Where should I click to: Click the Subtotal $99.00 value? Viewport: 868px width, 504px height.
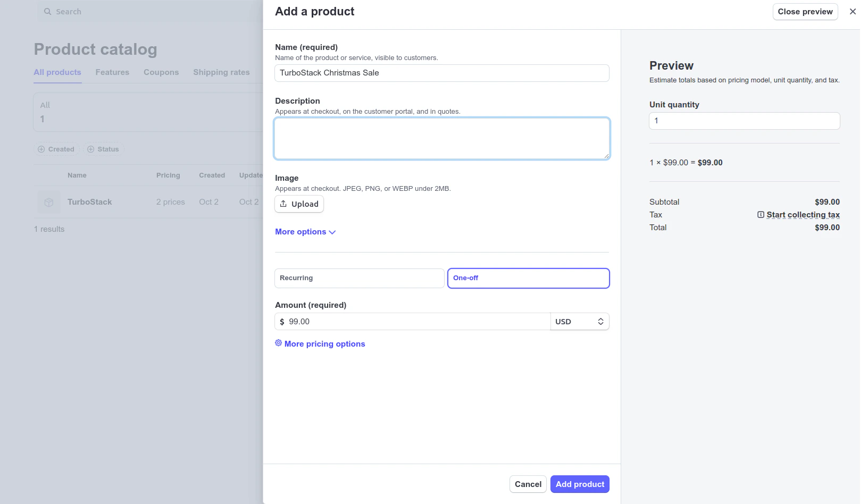tap(827, 202)
